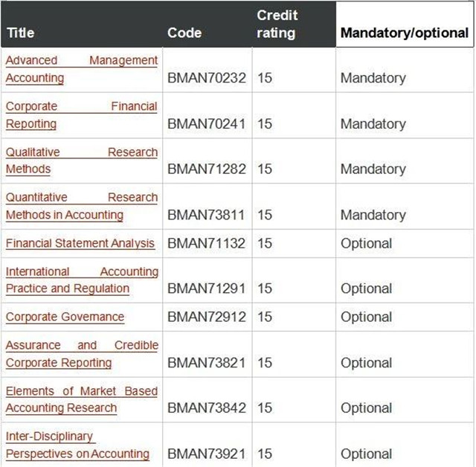This screenshot has height=467, width=476.
Task: Open the Financial Statement Analysis link
Action: click(80, 243)
